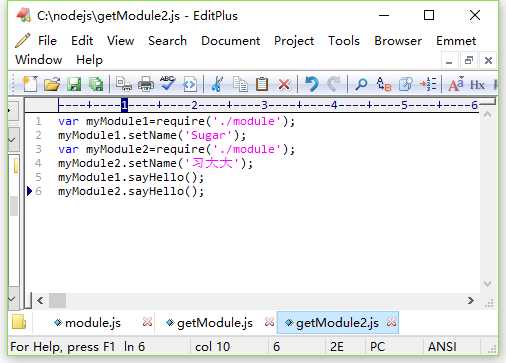The width and height of the screenshot is (506, 363).
Task: Close the getModule.js document tab
Action: pos(269,322)
